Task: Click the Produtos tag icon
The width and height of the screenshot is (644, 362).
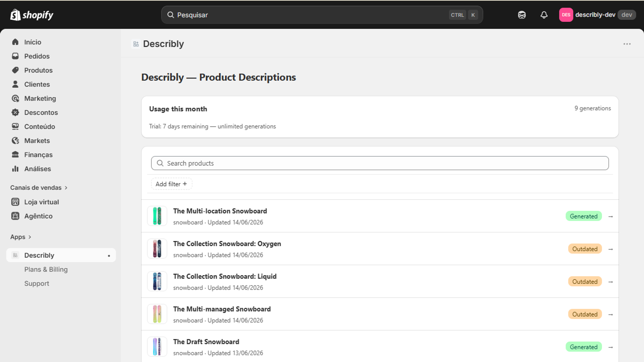Action: [x=15, y=70]
